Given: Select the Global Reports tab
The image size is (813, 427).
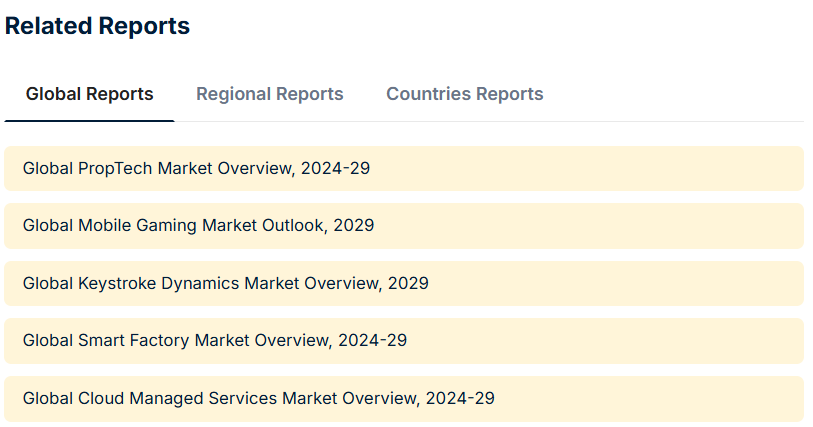Looking at the screenshot, I should pyautogui.click(x=90, y=94).
